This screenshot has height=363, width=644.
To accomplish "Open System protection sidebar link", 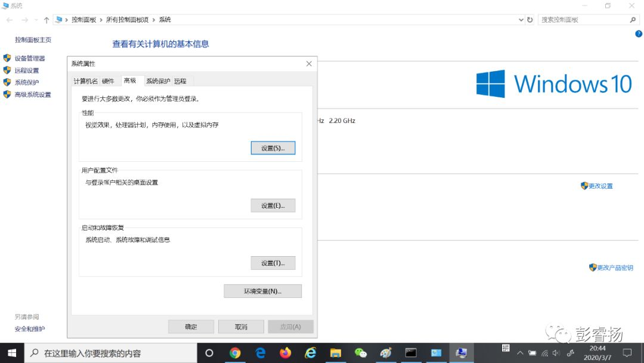I will [27, 82].
